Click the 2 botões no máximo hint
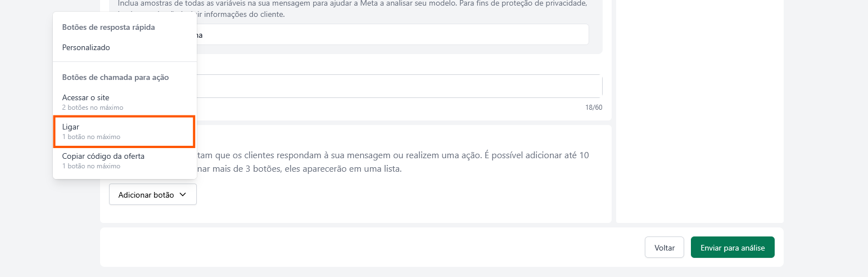Image resolution: width=868 pixels, height=277 pixels. (x=93, y=108)
